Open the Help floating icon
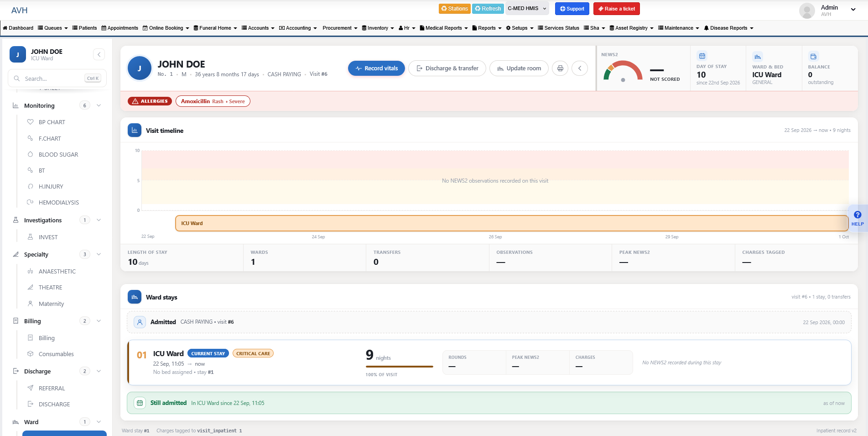Image resolution: width=868 pixels, height=436 pixels. 858,219
